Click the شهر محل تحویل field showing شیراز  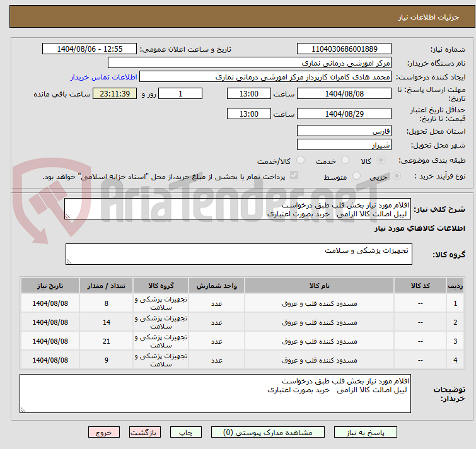[x=344, y=145]
